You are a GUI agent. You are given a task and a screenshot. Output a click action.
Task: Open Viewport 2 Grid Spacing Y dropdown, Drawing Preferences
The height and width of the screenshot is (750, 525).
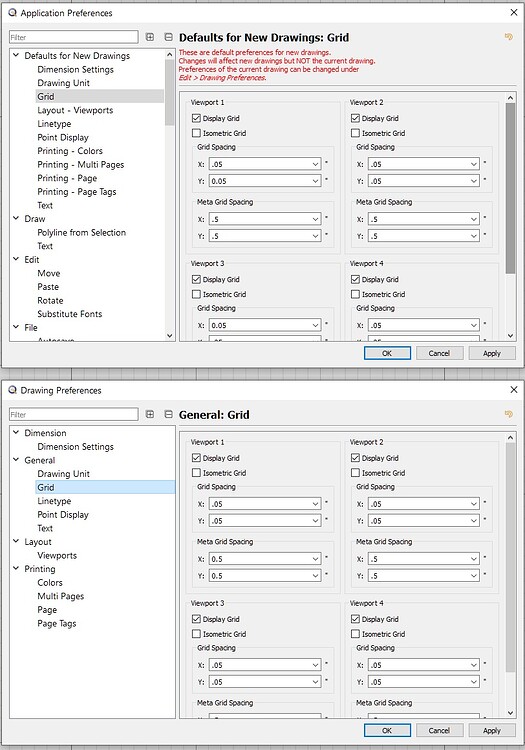(474, 520)
